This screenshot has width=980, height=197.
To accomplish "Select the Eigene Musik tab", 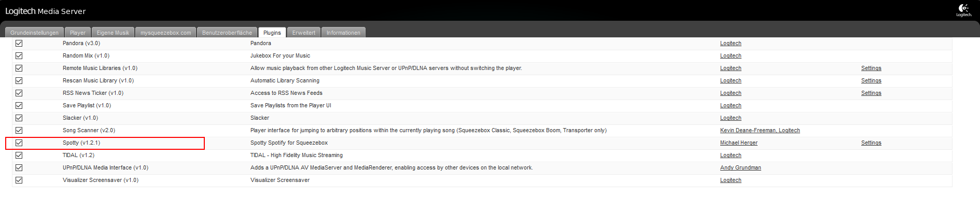I will (113, 33).
